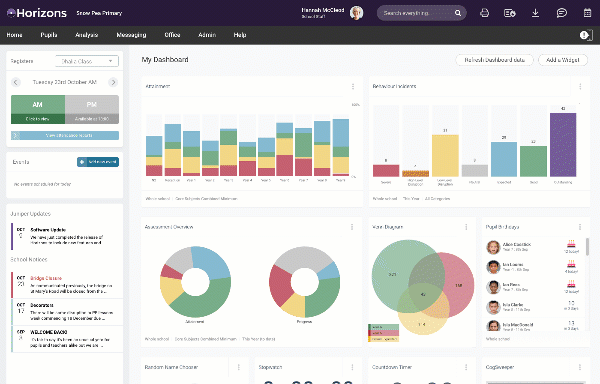Open Assessment Overview widget options menu
Image resolution: width=600 pixels, height=384 pixels.
click(352, 227)
